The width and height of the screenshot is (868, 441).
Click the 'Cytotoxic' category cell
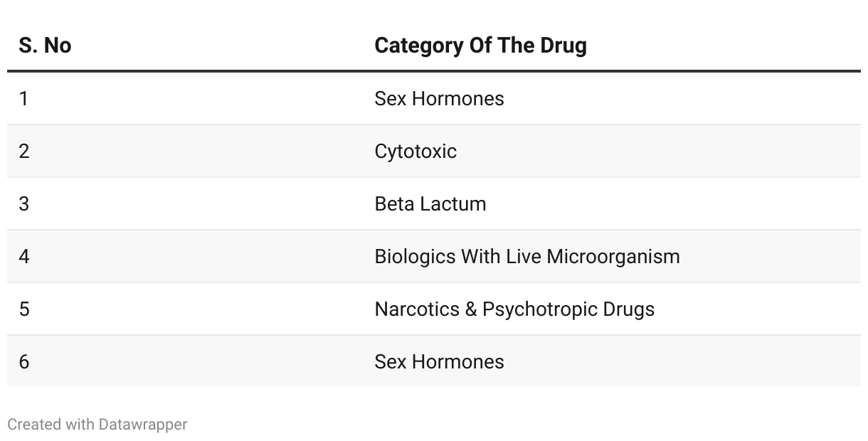(x=416, y=151)
